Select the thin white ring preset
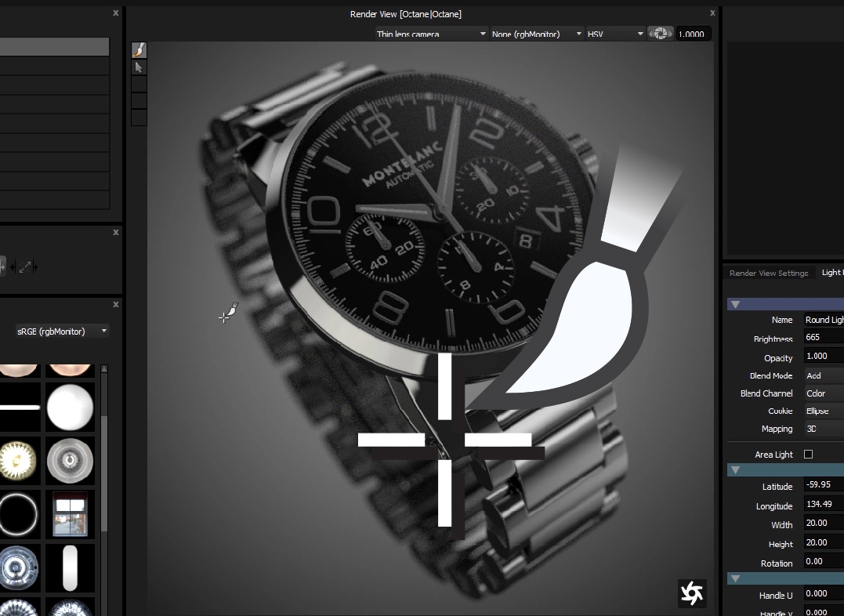Screen dimensions: 844x616 click(x=20, y=514)
